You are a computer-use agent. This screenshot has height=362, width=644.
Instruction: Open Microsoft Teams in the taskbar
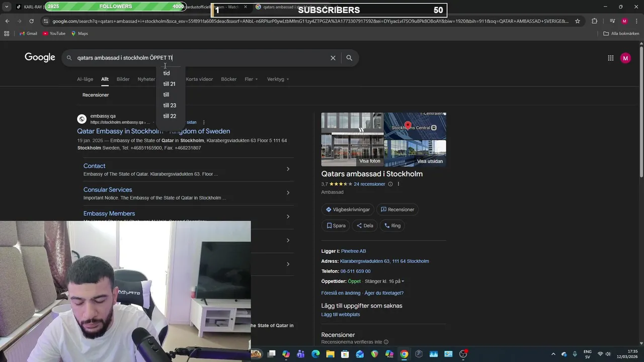point(301,354)
